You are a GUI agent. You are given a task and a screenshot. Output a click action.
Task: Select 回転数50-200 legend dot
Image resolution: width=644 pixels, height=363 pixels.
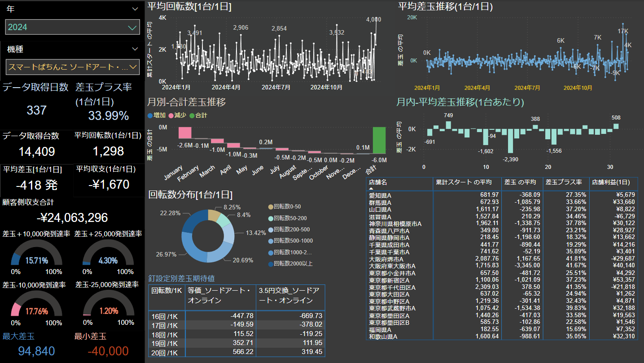pyautogui.click(x=270, y=218)
